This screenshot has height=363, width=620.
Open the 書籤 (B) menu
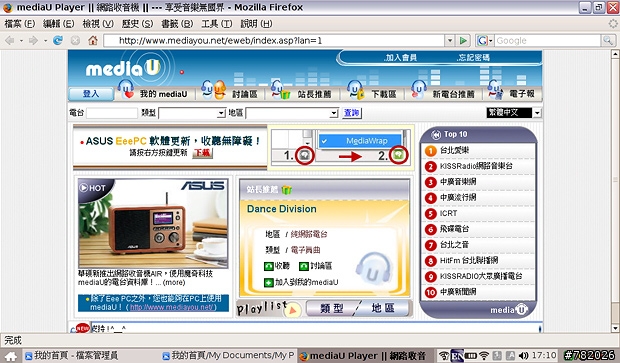pyautogui.click(x=177, y=24)
